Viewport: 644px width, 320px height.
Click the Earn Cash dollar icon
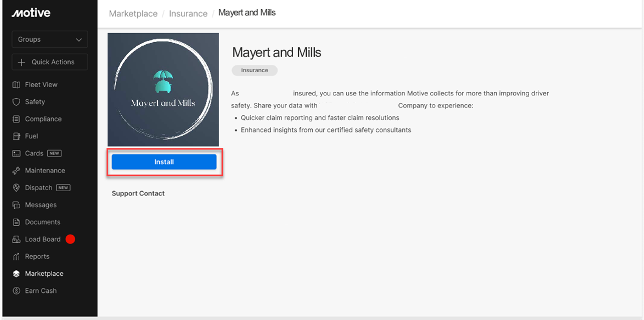16,291
